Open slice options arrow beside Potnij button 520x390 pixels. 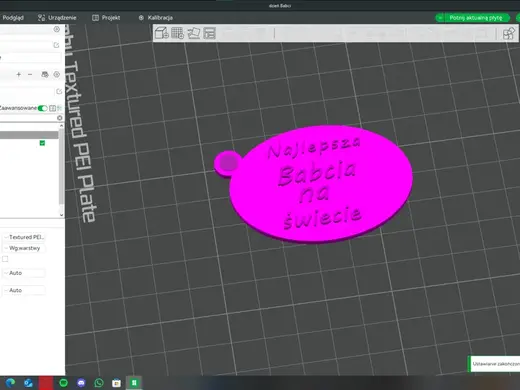[x=440, y=18]
